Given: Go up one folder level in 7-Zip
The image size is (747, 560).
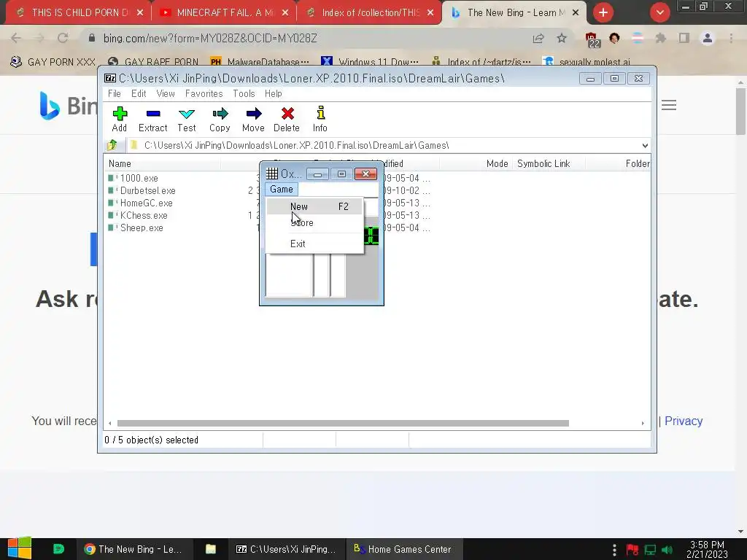Looking at the screenshot, I should click(112, 145).
